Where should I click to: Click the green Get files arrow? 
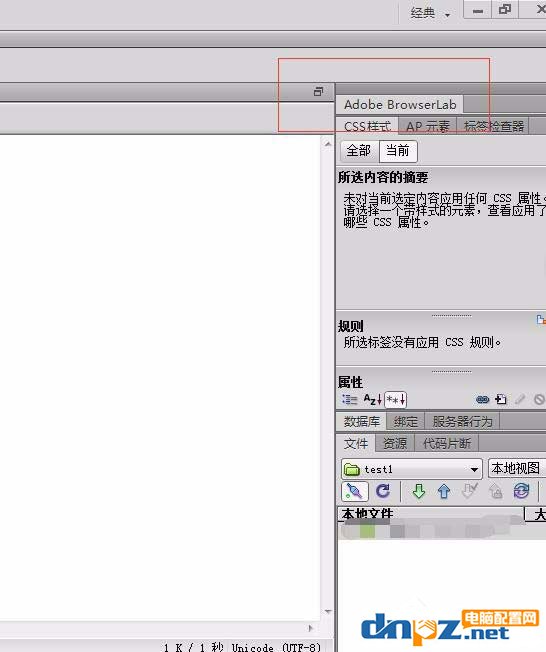[419, 491]
